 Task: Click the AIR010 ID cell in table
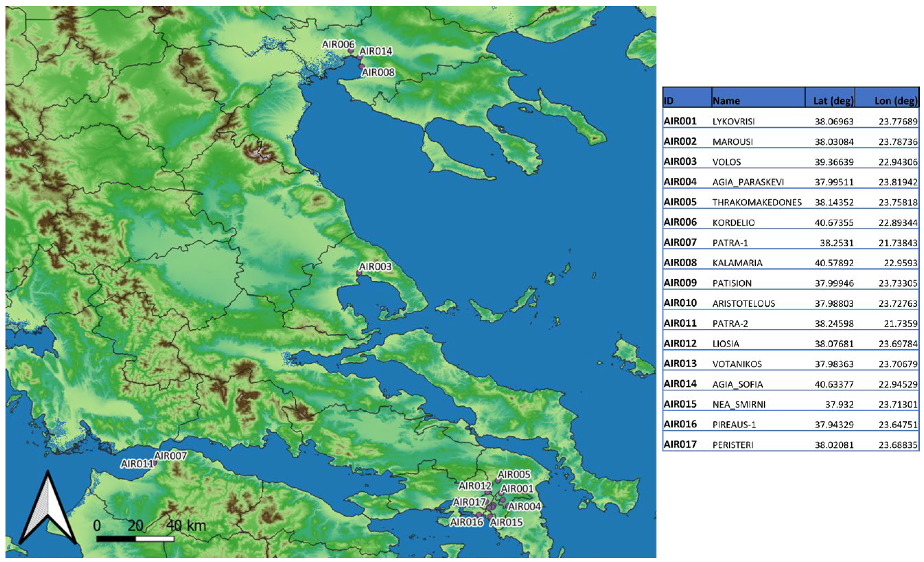tap(680, 303)
